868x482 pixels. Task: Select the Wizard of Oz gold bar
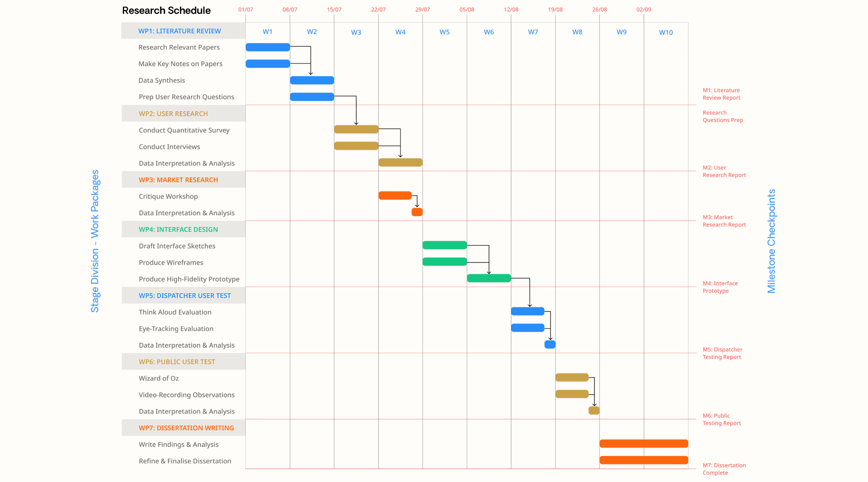click(572, 378)
